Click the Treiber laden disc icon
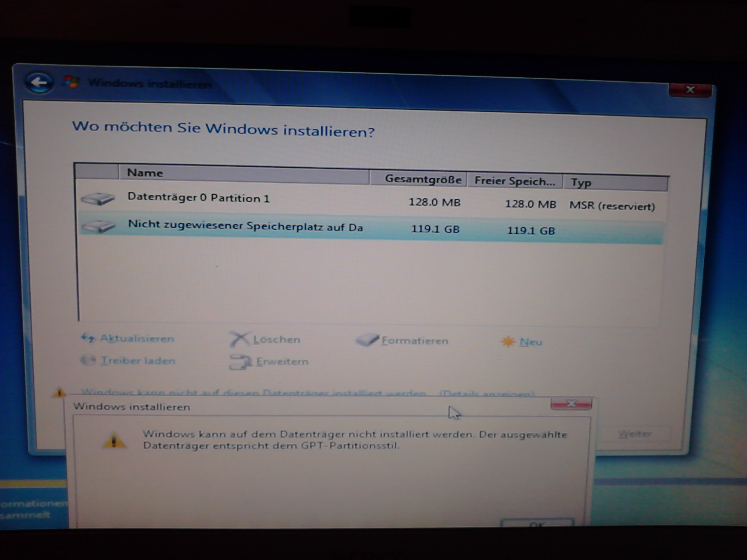Image resolution: width=747 pixels, height=560 pixels. (x=88, y=360)
